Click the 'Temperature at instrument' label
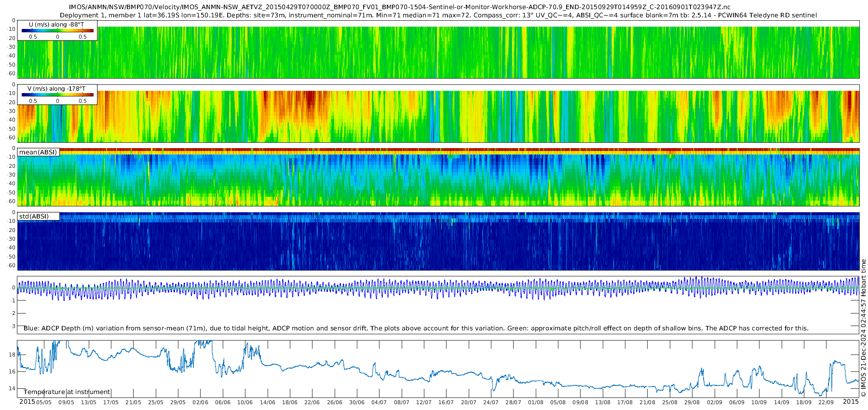Viewport: 868px width, 410px height. click(67, 392)
